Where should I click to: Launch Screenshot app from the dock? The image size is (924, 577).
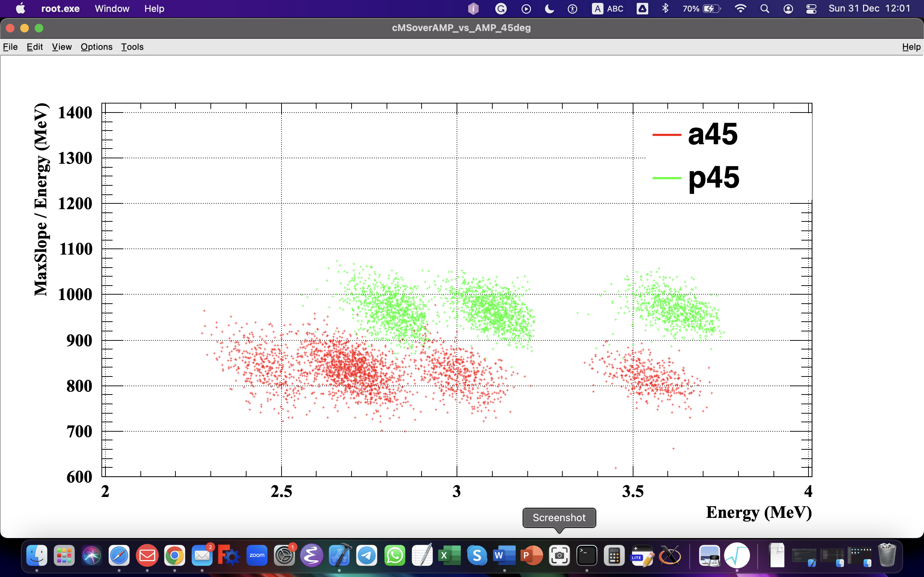(x=559, y=555)
